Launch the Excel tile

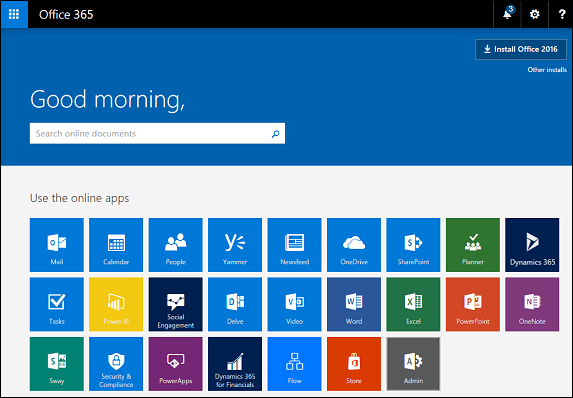click(413, 304)
